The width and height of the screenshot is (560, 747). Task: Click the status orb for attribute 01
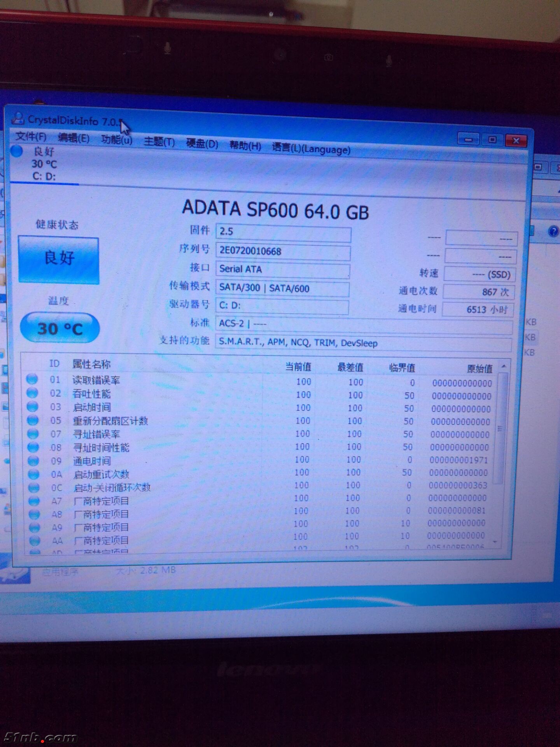(32, 379)
